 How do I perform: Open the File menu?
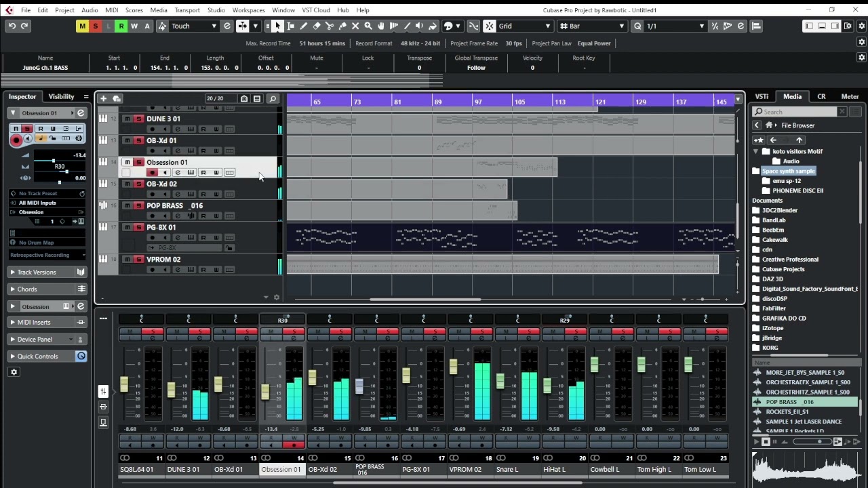click(x=25, y=10)
